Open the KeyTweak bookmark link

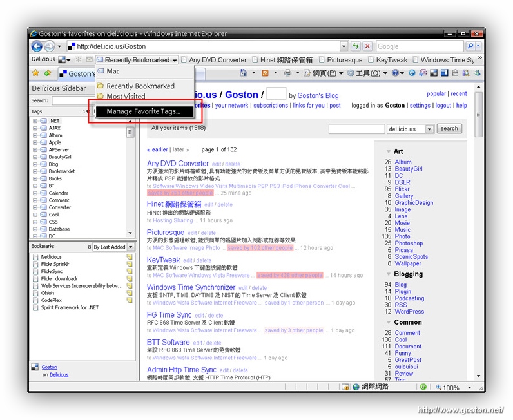[163, 260]
